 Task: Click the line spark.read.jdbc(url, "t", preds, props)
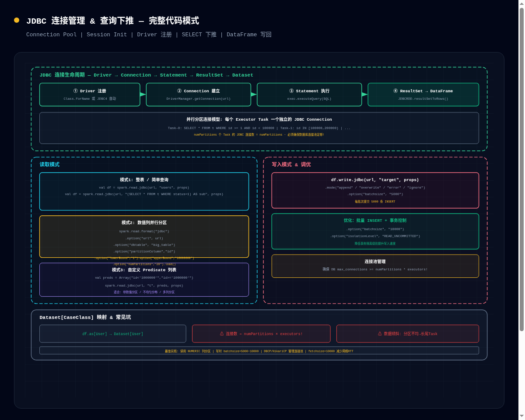[x=144, y=286]
